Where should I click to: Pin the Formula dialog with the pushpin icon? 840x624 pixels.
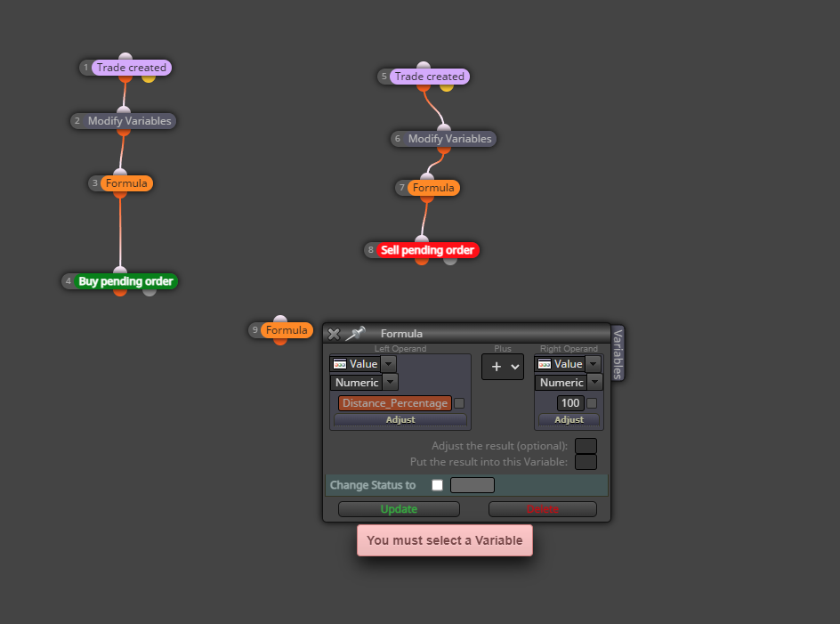pos(355,334)
